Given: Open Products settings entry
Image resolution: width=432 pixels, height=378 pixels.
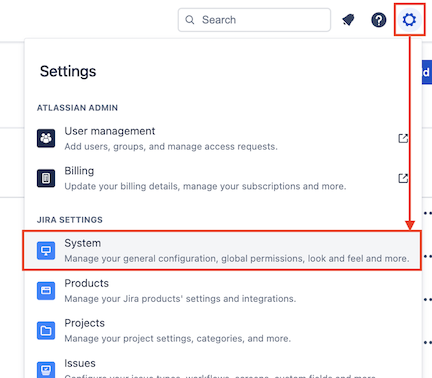Looking at the screenshot, I should pos(223,291).
